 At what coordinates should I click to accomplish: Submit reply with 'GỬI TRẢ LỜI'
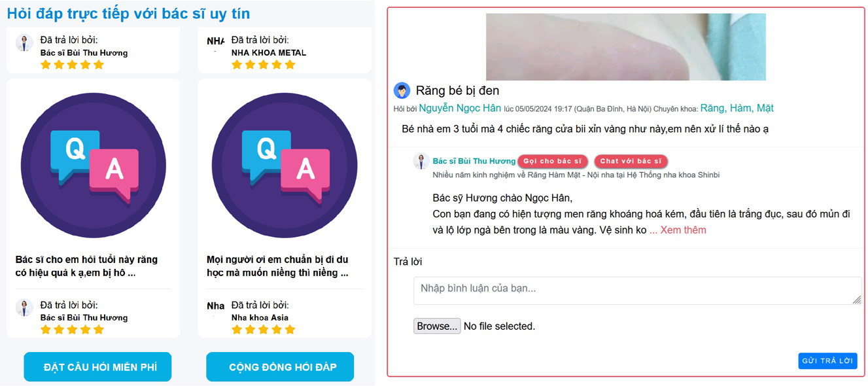point(827,361)
